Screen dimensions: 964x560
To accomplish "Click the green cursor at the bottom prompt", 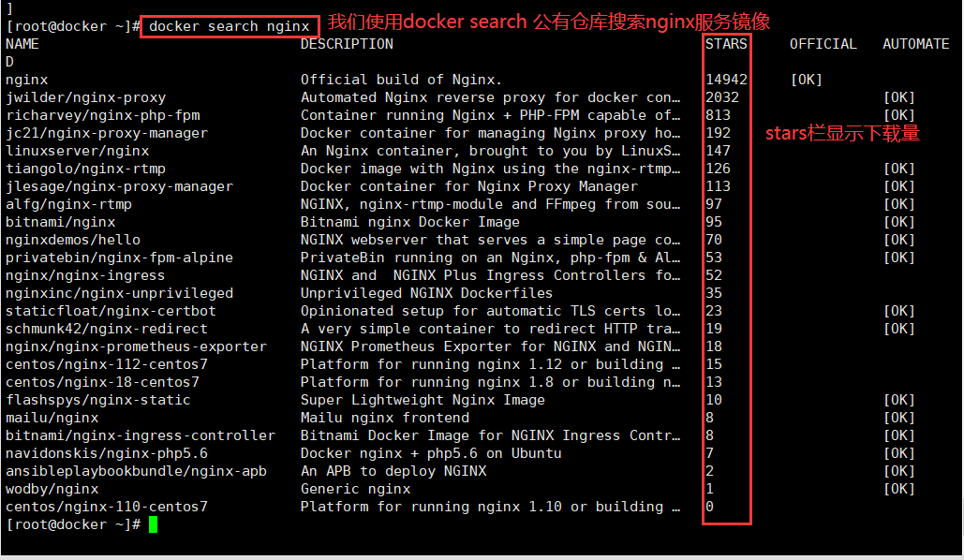I will tap(153, 525).
